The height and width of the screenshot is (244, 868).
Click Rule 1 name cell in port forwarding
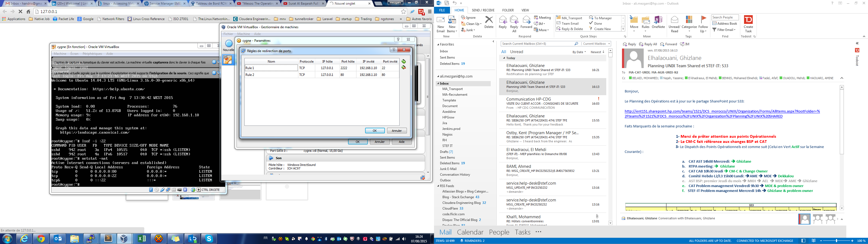(271, 68)
